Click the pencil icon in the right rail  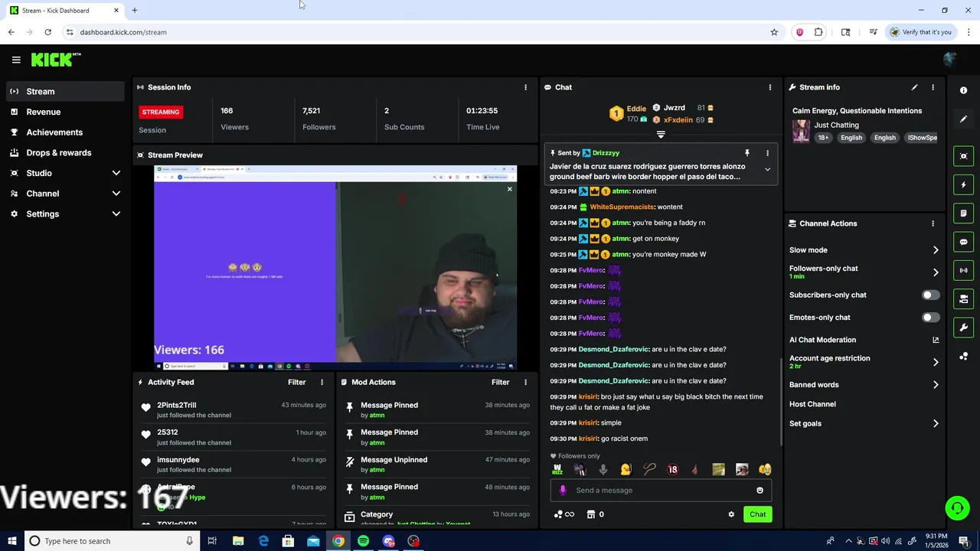(963, 119)
